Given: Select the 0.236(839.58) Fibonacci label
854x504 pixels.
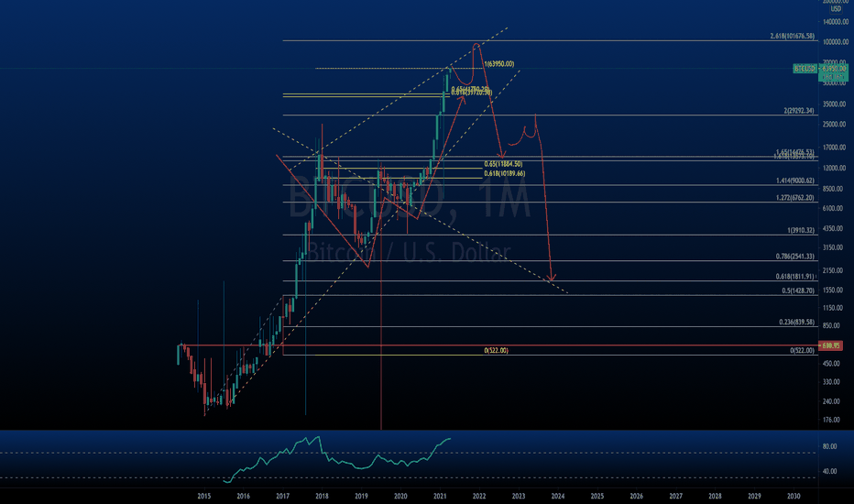Looking at the screenshot, I should [x=797, y=322].
